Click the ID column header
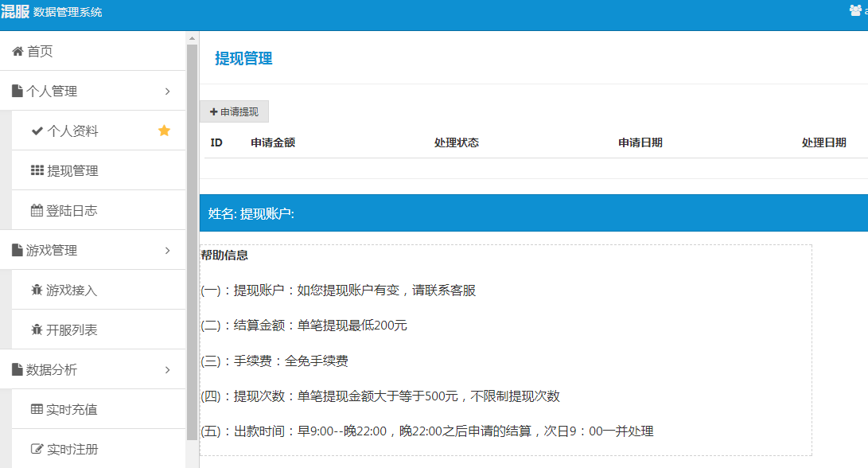This screenshot has width=868, height=468. click(x=216, y=143)
